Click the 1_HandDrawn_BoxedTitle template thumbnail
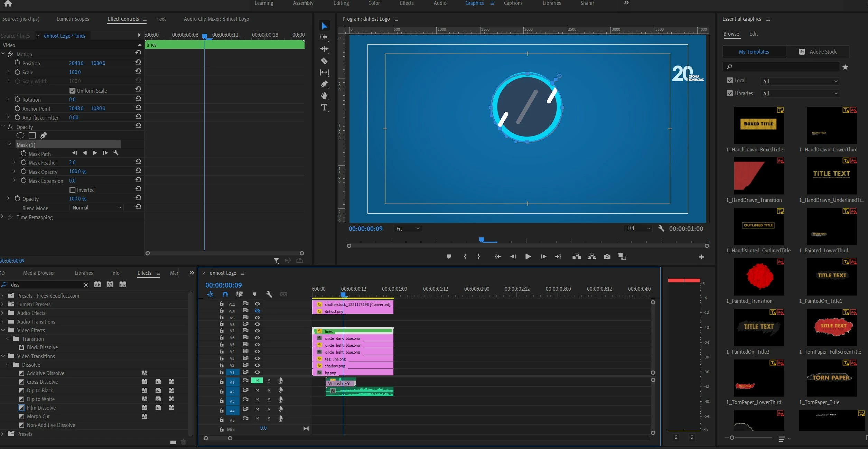The width and height of the screenshot is (868, 449). tap(758, 125)
